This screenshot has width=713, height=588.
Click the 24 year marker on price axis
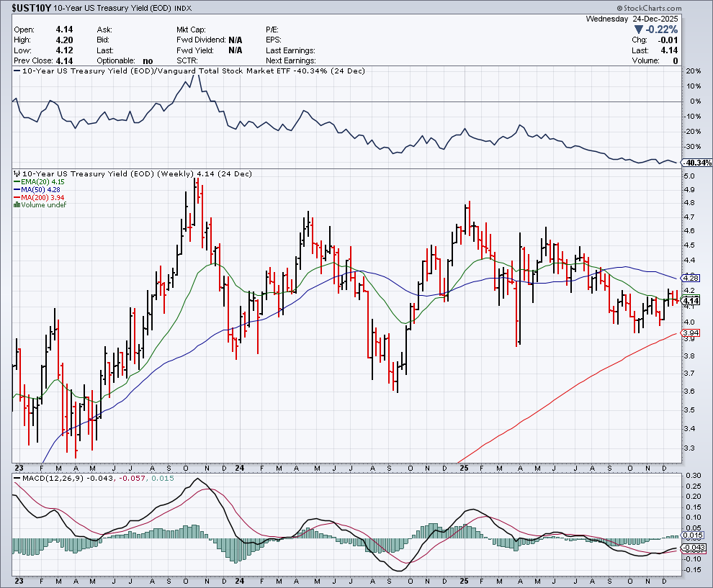(239, 466)
